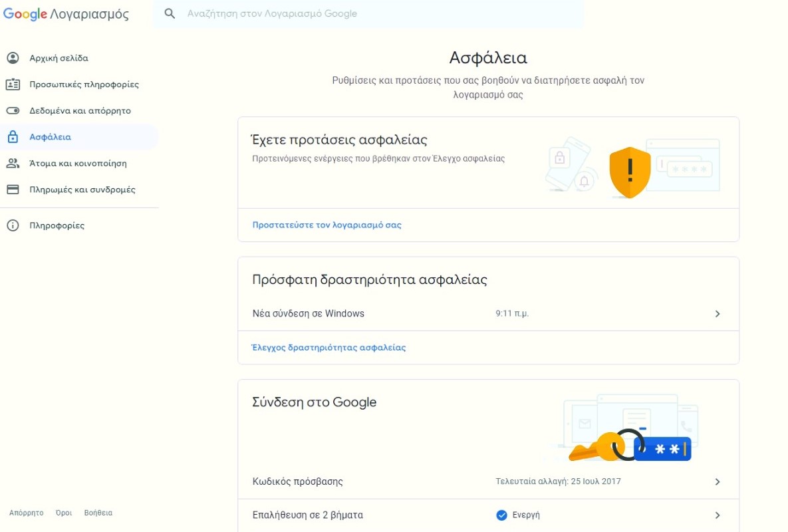
Task: Open Πληρωμές και συνδρομές section
Action: coord(79,190)
